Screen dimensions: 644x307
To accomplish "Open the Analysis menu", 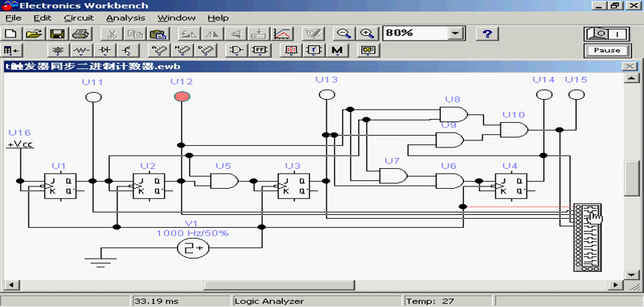I will (x=126, y=18).
